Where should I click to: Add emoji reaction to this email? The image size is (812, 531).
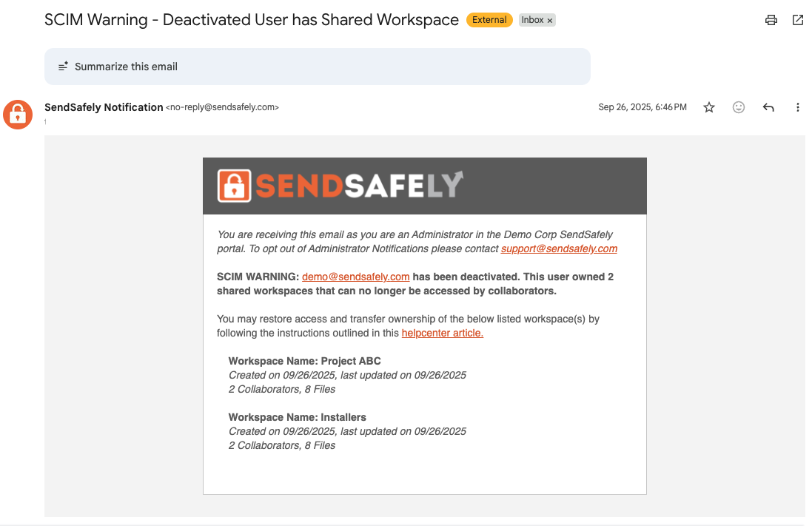tap(739, 107)
